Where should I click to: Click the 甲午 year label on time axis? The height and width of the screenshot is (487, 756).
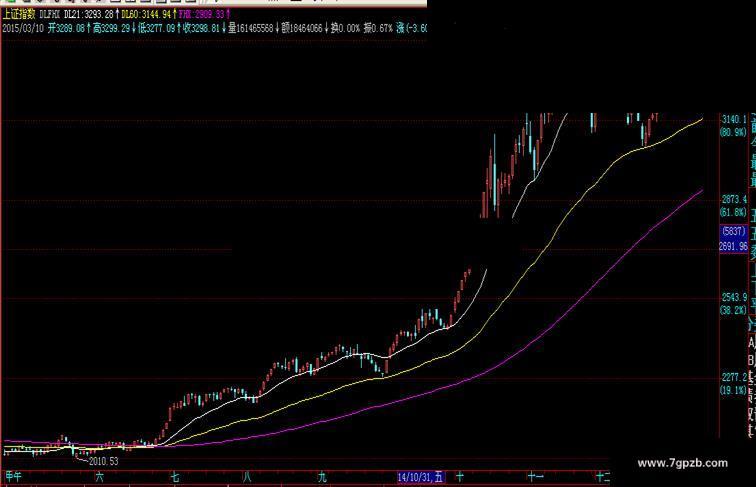coord(14,477)
